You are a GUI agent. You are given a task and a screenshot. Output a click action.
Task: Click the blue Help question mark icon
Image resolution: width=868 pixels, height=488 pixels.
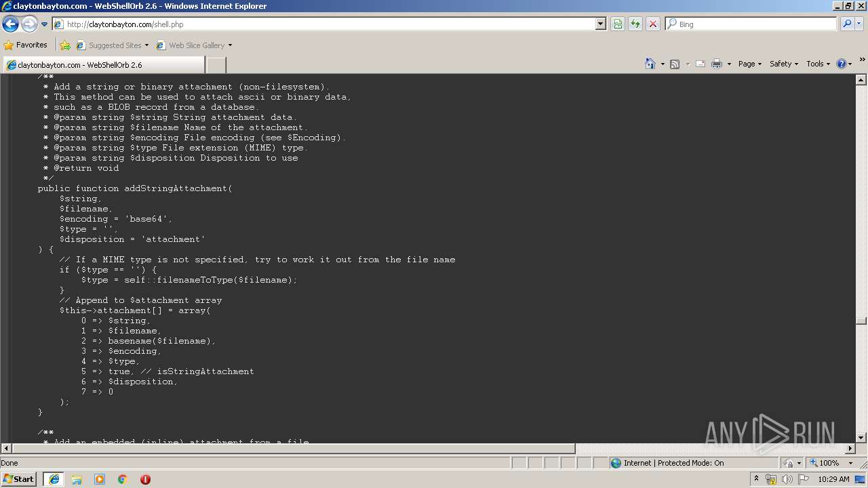point(842,64)
